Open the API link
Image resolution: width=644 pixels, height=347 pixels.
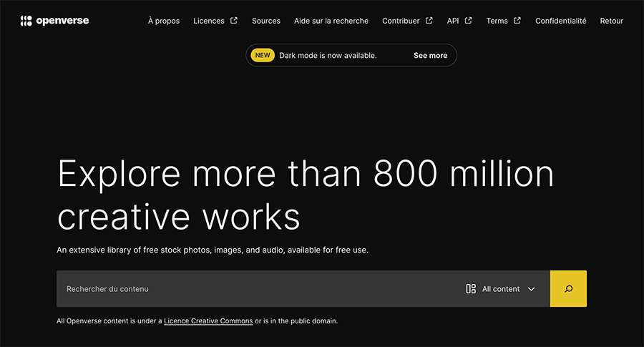pyautogui.click(x=453, y=21)
